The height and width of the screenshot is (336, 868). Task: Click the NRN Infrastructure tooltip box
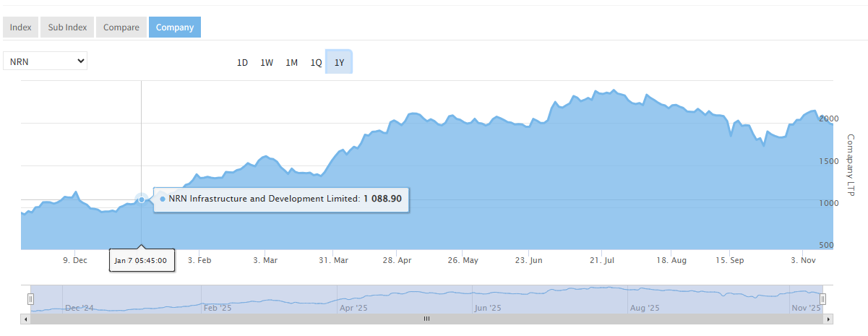(x=282, y=199)
